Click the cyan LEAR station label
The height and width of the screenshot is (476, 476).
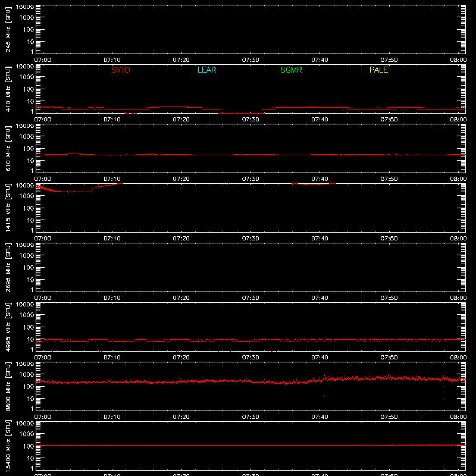pyautogui.click(x=206, y=70)
